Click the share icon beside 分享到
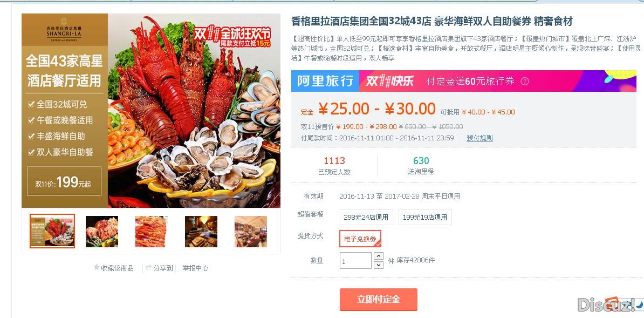Viewport: 644px width, 318px height. coord(149,267)
